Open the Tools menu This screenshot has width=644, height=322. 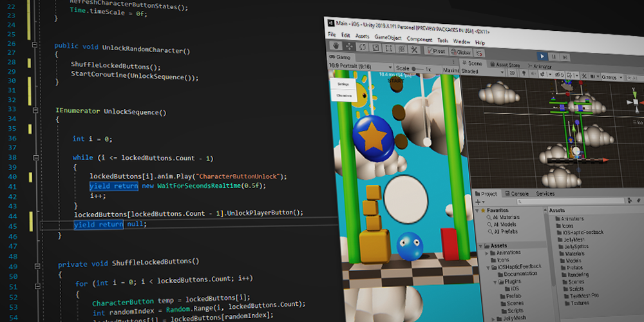click(443, 40)
